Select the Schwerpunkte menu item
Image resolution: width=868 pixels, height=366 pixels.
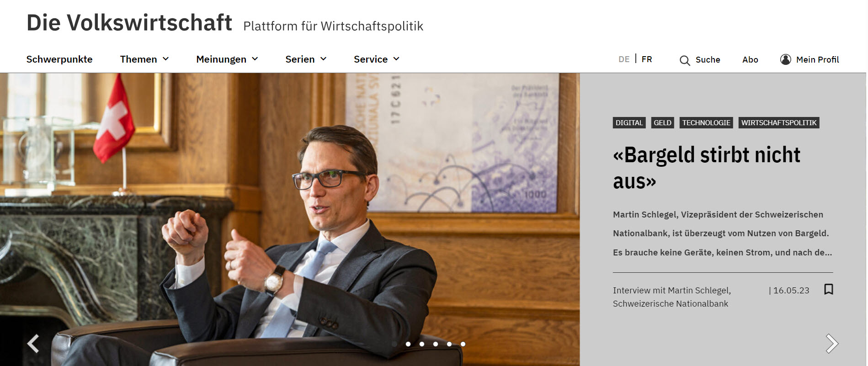(59, 59)
